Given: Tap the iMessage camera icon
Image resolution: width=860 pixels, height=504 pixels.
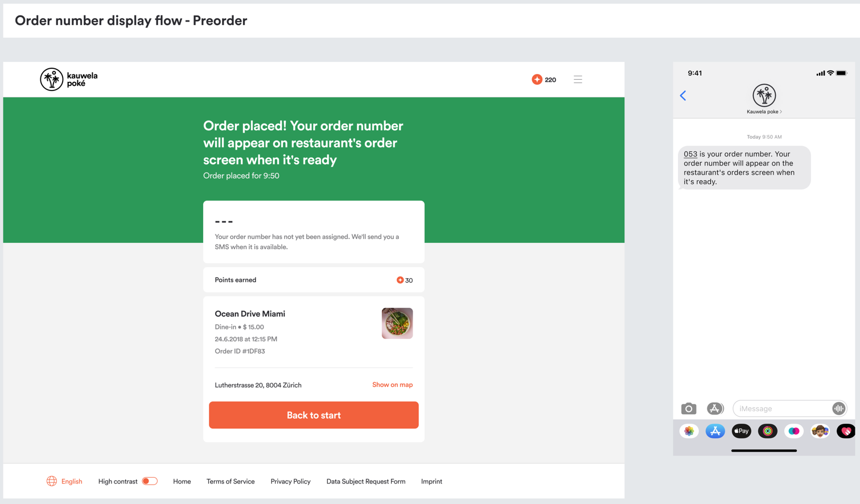Looking at the screenshot, I should click(x=689, y=408).
